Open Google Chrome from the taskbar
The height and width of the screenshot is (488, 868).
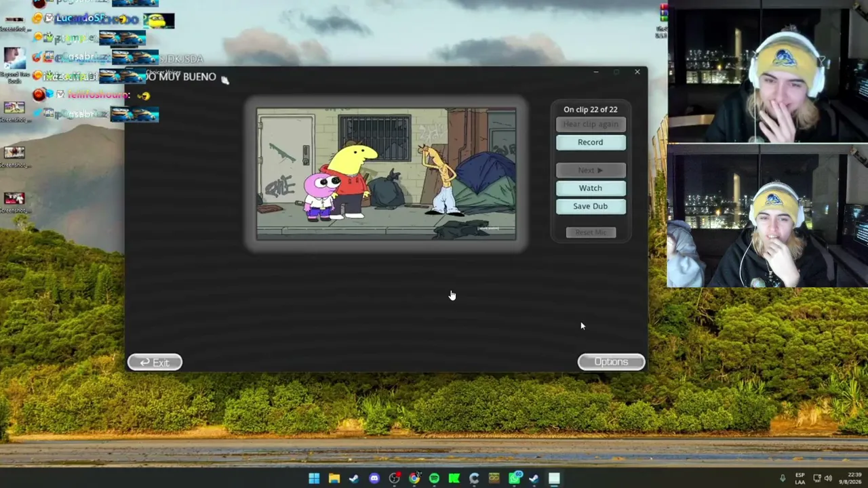pos(414,479)
